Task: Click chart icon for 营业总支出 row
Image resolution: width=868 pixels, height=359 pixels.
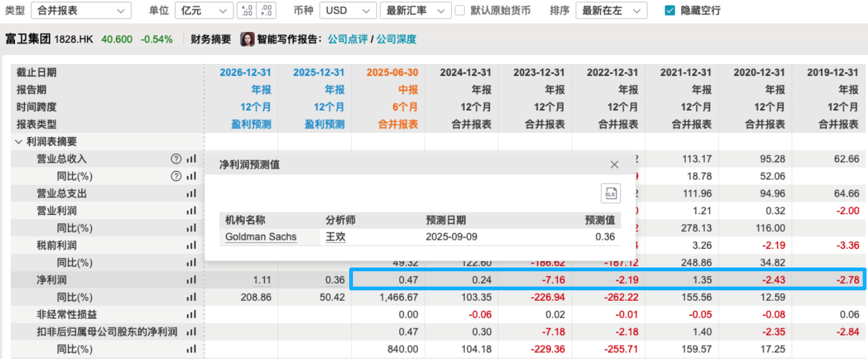Action: click(x=191, y=194)
